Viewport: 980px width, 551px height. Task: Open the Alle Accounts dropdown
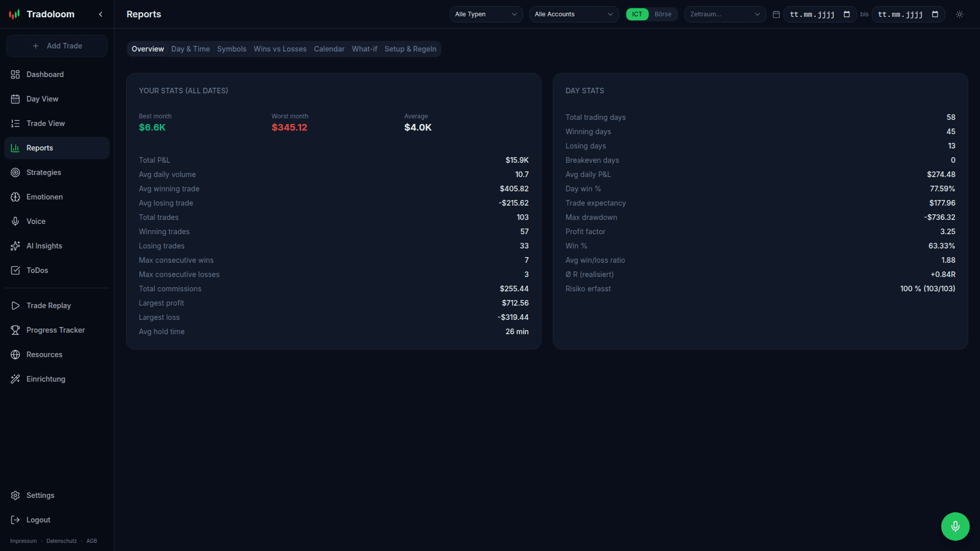coord(574,14)
